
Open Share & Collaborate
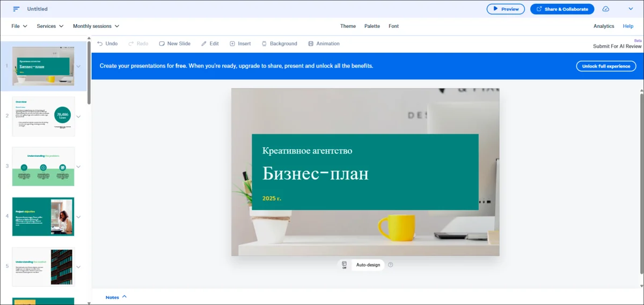point(562,9)
